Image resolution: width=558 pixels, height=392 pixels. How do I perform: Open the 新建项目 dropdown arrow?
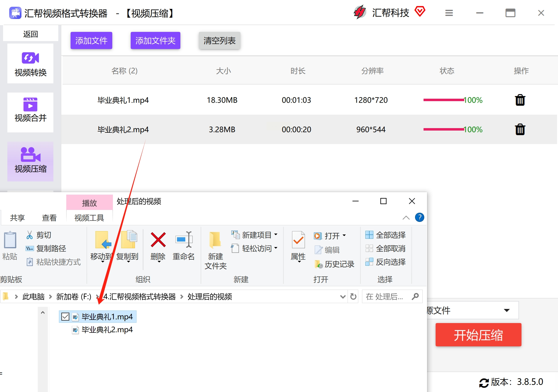click(x=275, y=235)
